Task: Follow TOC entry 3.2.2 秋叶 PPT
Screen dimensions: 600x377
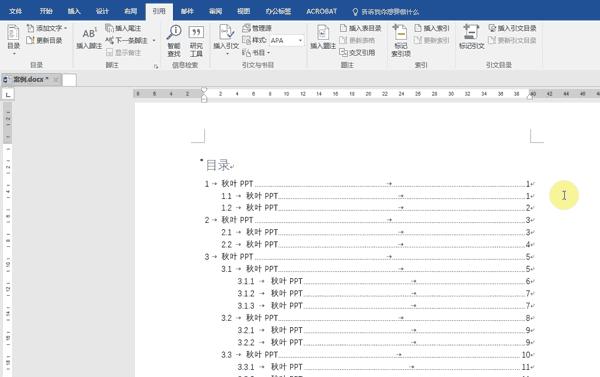Action: pos(386,343)
